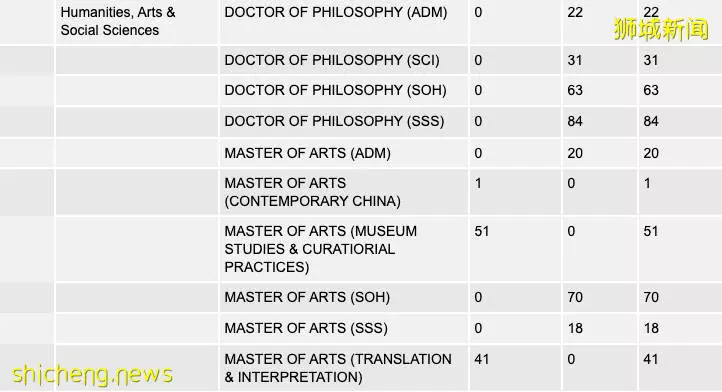The width and height of the screenshot is (722, 392).
Task: Click the yellow 狮城新闻 watermark logo
Action: (x=661, y=29)
